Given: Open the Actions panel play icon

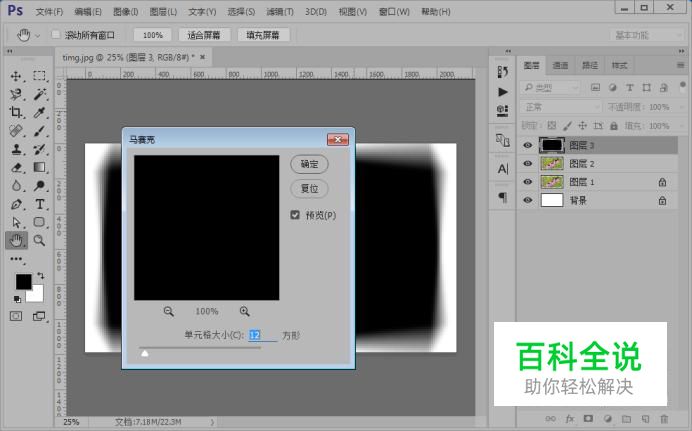Looking at the screenshot, I should 502,92.
